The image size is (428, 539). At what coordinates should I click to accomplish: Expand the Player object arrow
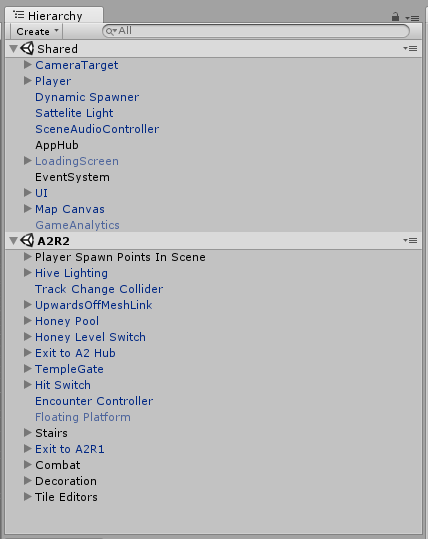pos(28,81)
